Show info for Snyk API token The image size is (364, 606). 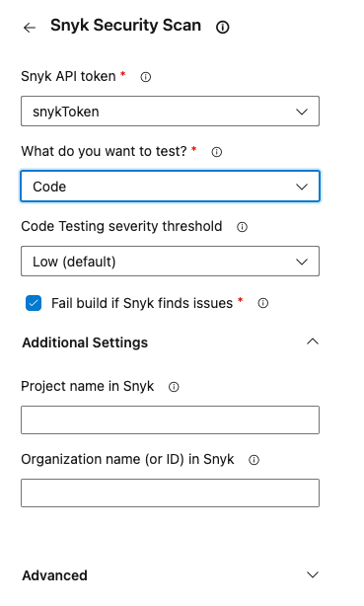click(146, 77)
